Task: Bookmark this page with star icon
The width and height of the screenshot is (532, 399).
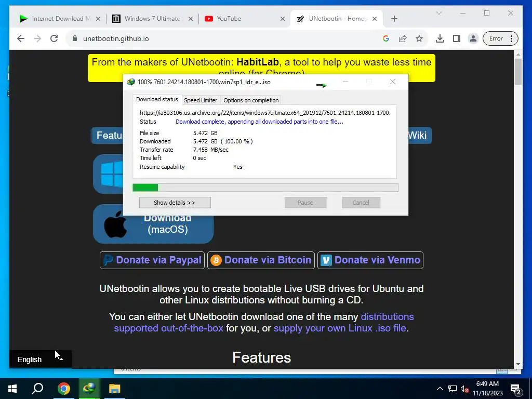Action: pos(419,38)
